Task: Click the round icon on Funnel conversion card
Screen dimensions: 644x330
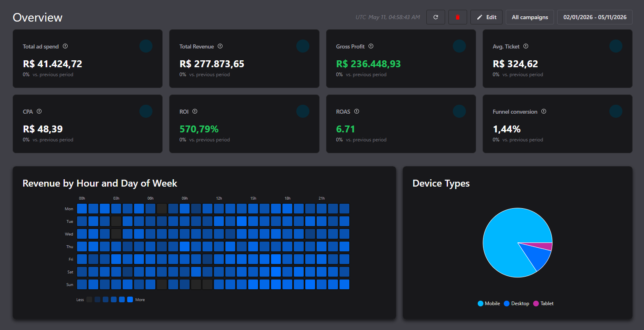Action: (x=616, y=111)
